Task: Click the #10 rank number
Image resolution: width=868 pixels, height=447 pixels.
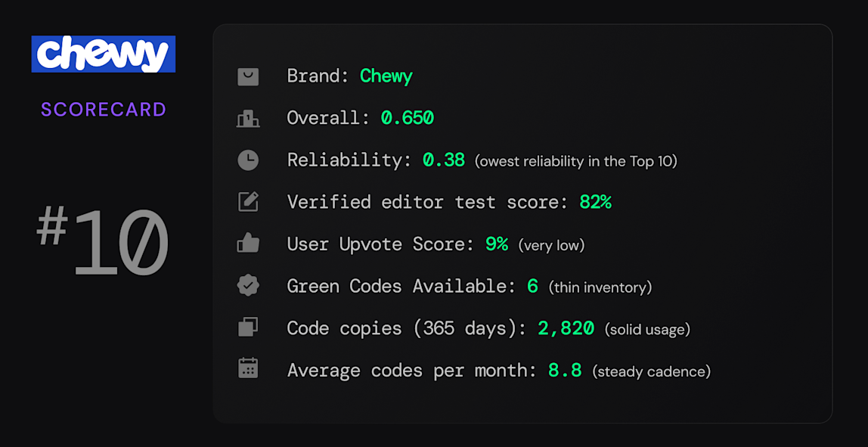Action: [103, 243]
